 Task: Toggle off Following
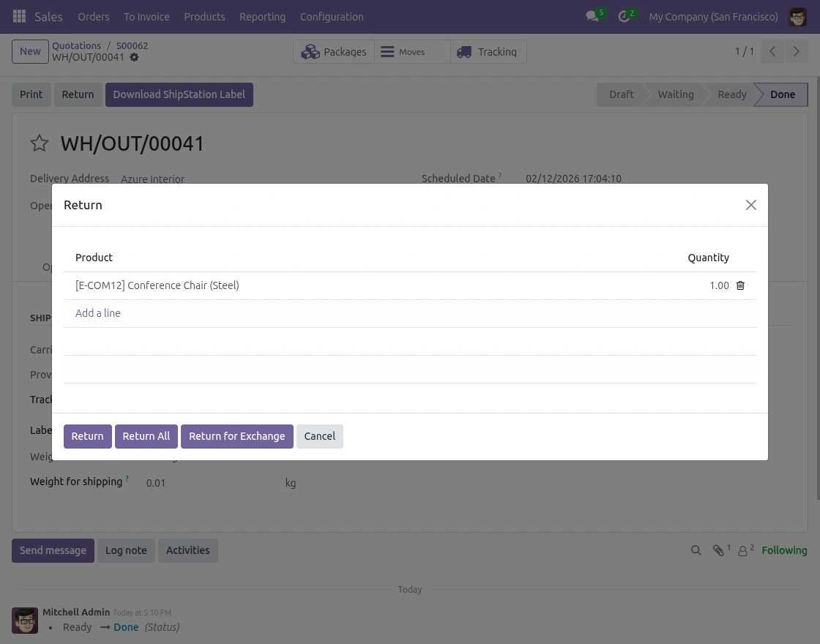[x=784, y=550]
